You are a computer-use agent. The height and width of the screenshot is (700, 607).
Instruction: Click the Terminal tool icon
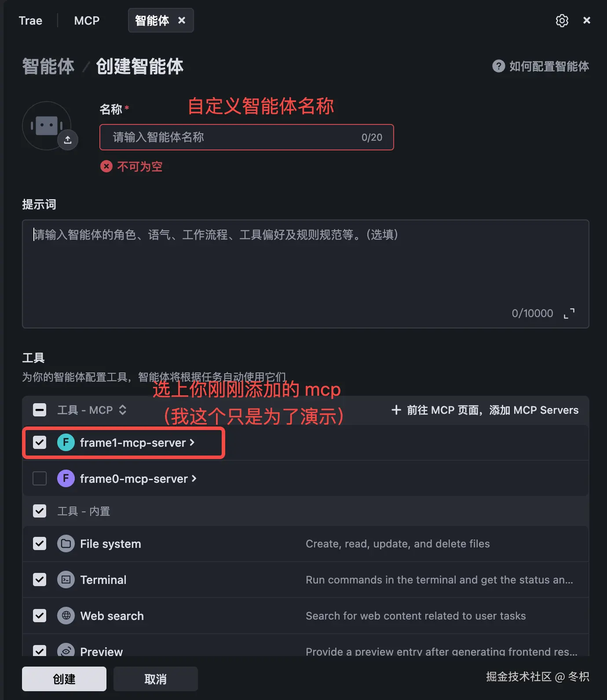[x=66, y=580]
